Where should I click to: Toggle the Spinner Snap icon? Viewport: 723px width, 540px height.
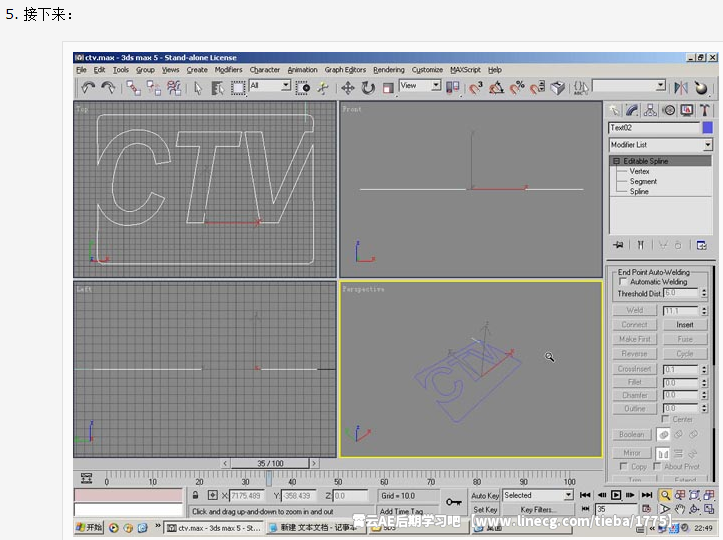pyautogui.click(x=537, y=88)
